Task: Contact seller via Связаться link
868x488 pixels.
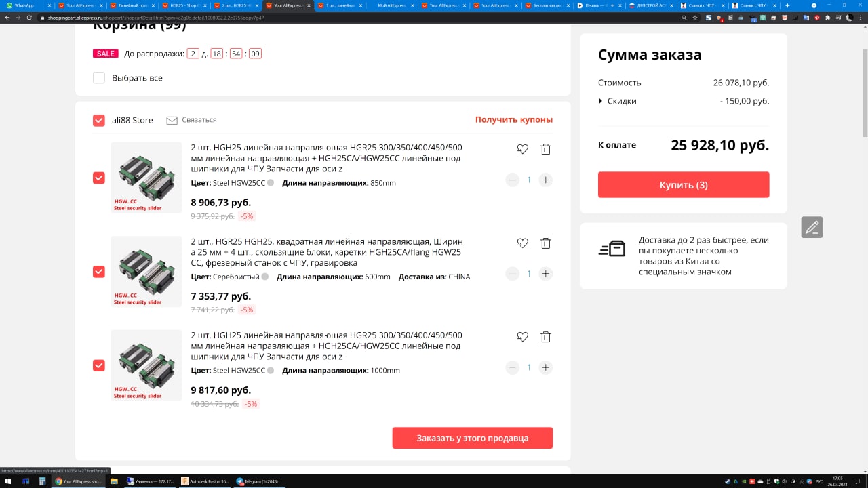Action: click(199, 120)
